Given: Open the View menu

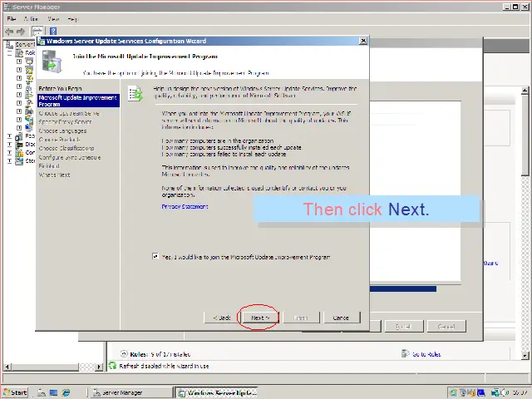Looking at the screenshot, I should tap(53, 19).
